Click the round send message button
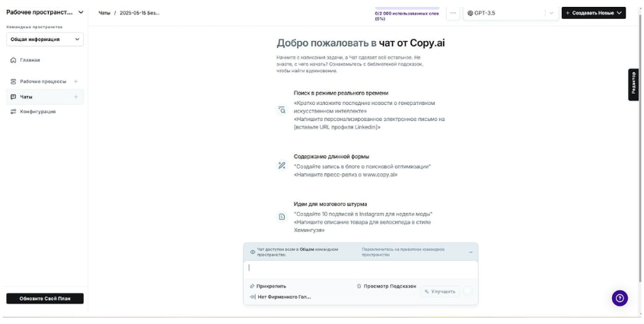 (x=467, y=291)
